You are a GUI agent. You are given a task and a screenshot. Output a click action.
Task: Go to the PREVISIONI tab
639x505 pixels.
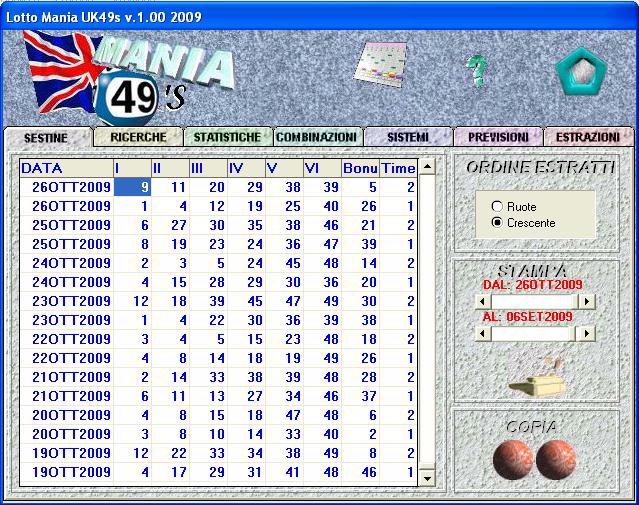pyautogui.click(x=498, y=137)
